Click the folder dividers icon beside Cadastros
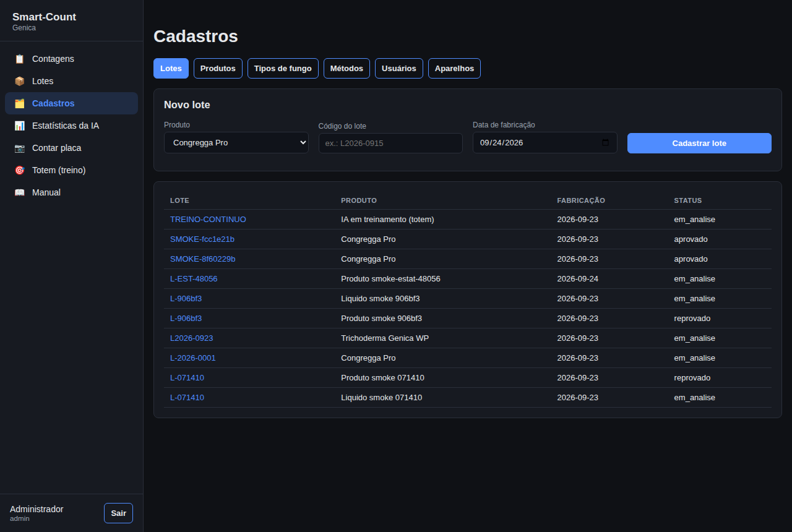792x532 pixels. [20, 103]
